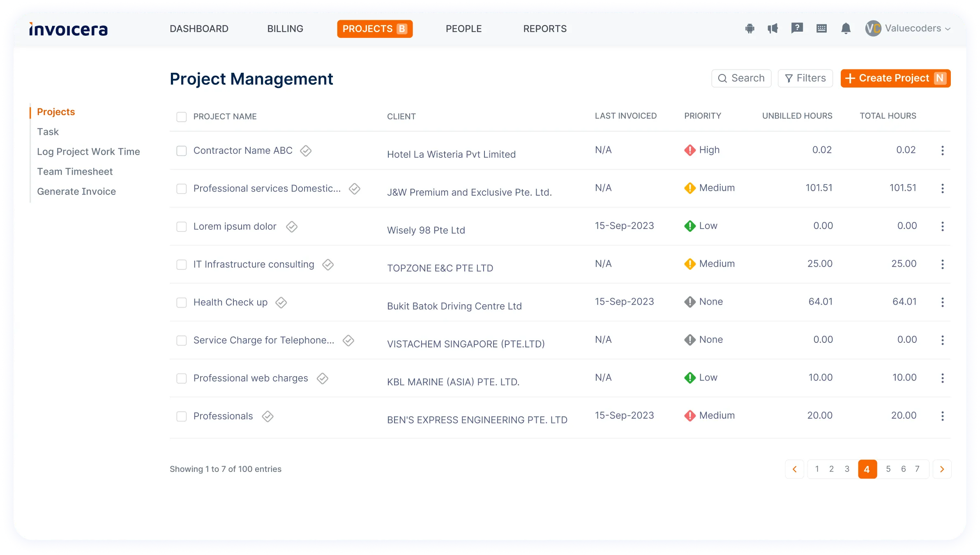Click the diamond check icon beside Lorem ipsum dolor
Viewport: 980px width, 555px height.
(x=292, y=227)
